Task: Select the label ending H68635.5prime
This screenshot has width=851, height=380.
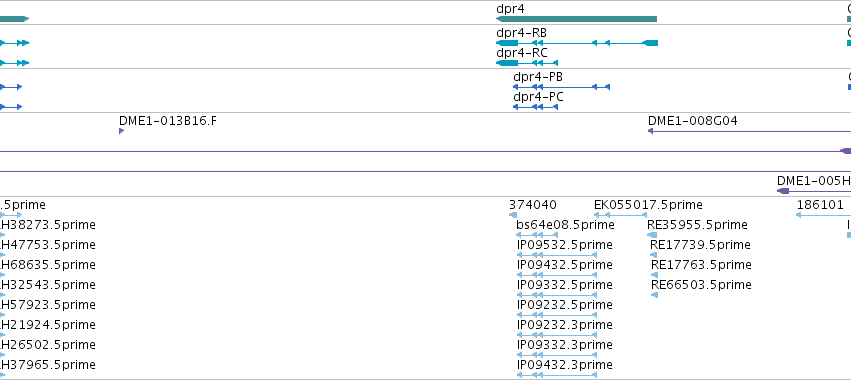Action: [x=48, y=265]
